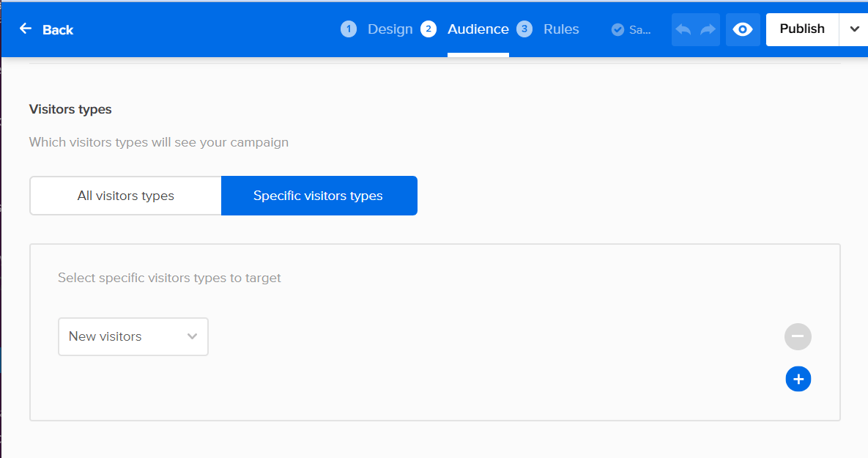Add another visitor type with the plus icon
This screenshot has width=868, height=458.
[x=798, y=379]
